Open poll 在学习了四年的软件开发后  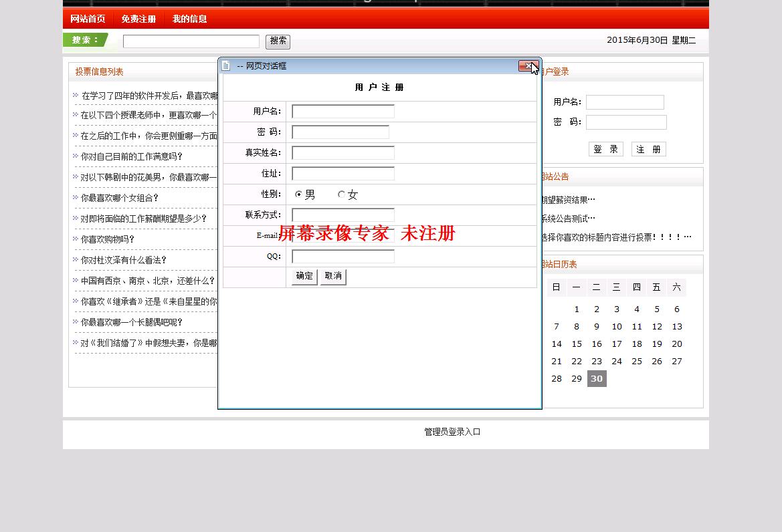149,96
